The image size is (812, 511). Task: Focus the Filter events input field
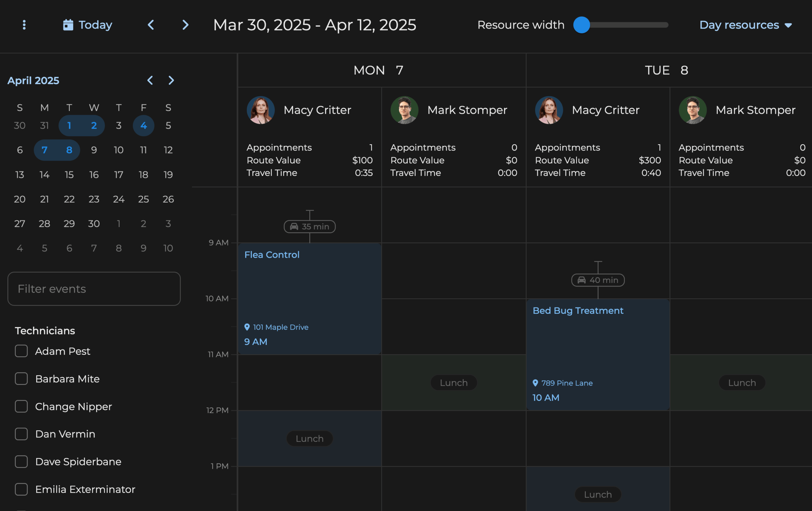[94, 289]
